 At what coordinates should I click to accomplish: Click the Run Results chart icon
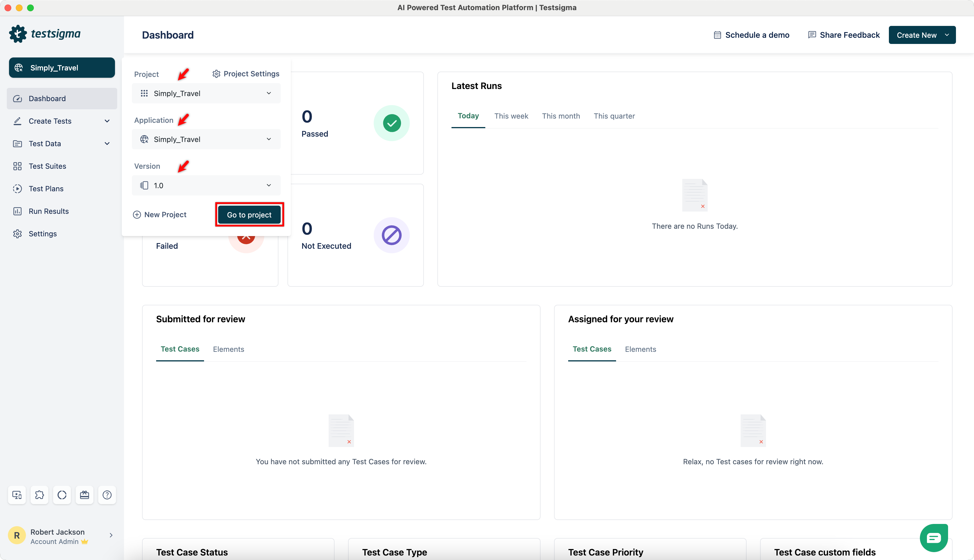pos(17,211)
